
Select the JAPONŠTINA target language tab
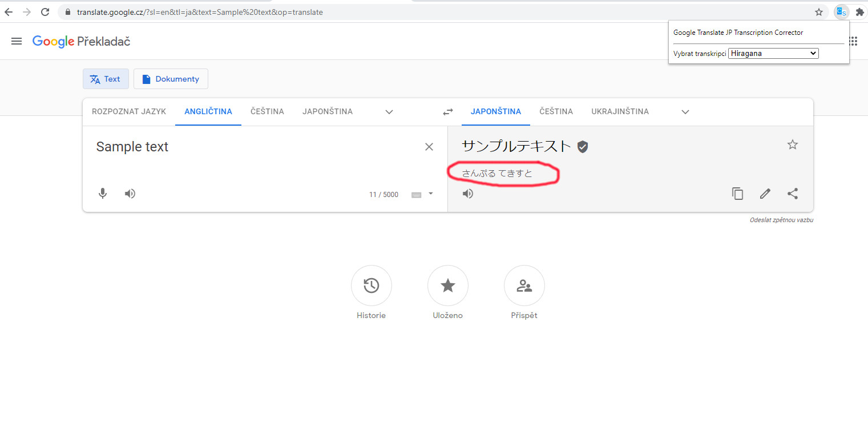[x=496, y=112]
